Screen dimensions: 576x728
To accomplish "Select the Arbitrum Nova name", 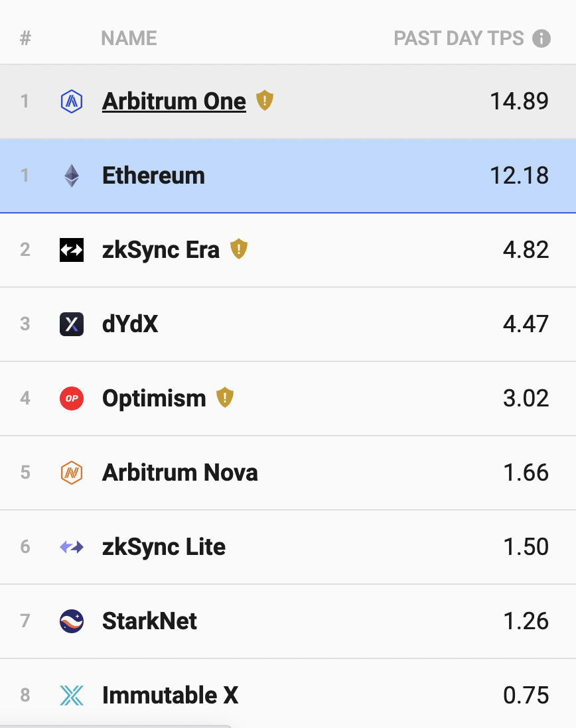I will click(x=180, y=473).
